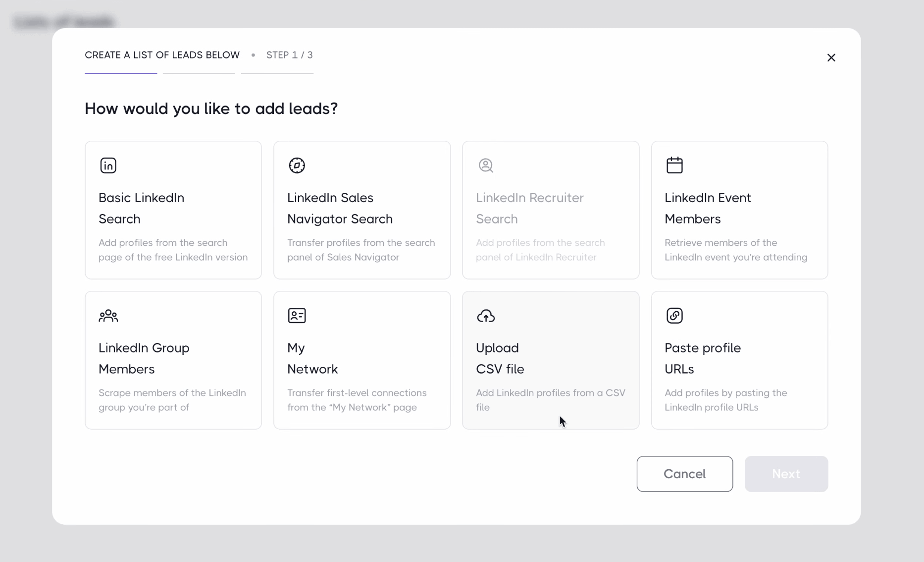Click "Transfer profiles from the search panel" description

coord(361,250)
